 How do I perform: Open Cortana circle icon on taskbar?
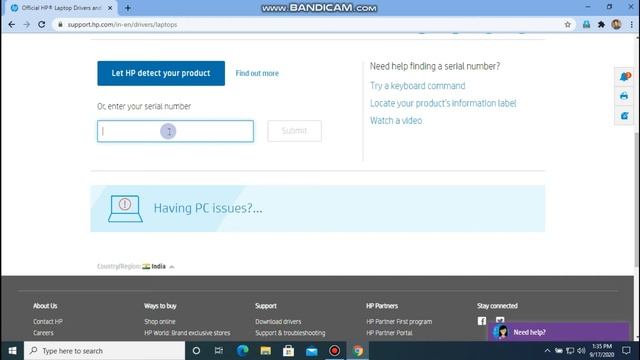point(196,351)
